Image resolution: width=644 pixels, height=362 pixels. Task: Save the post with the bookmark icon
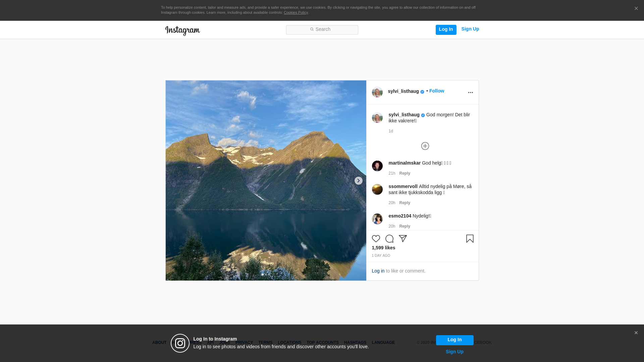pyautogui.click(x=470, y=239)
